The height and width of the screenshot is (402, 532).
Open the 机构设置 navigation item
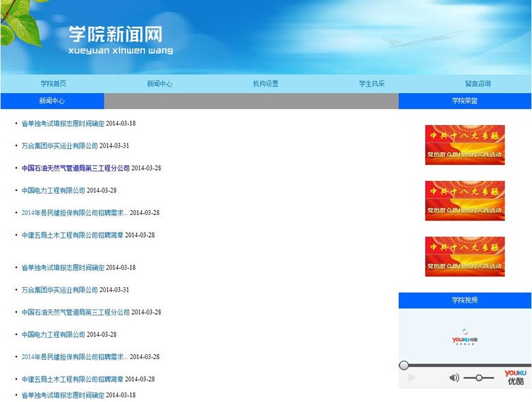click(265, 84)
